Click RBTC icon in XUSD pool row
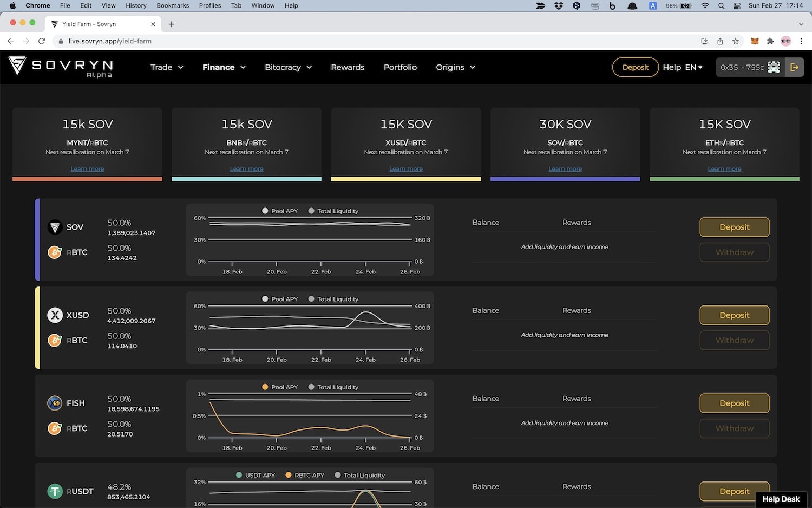Screen dimensions: 812x508 (55, 340)
